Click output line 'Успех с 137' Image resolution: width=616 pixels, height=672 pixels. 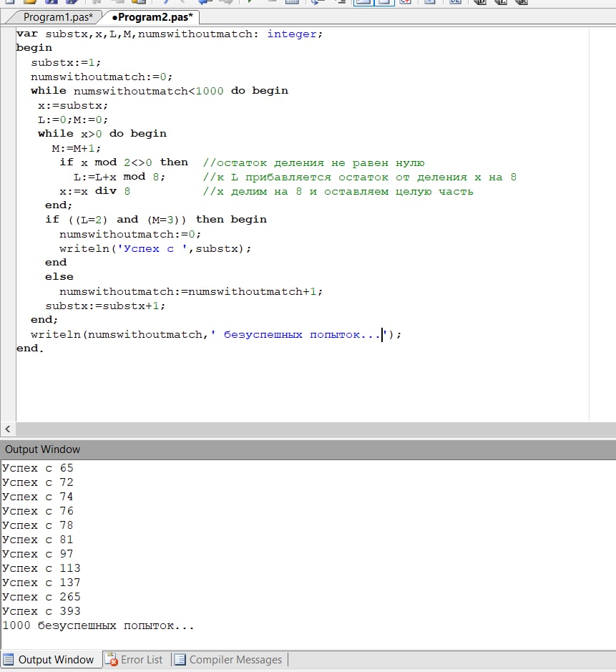tap(41, 583)
